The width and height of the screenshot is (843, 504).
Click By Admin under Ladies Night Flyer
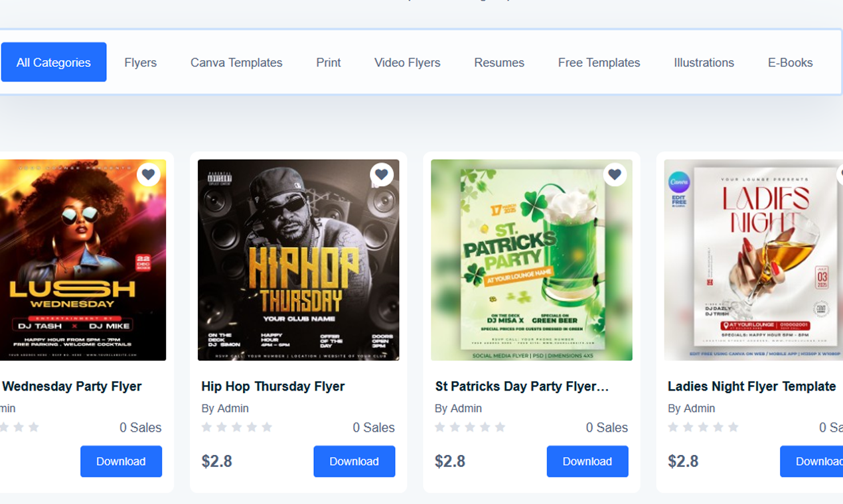[692, 409]
